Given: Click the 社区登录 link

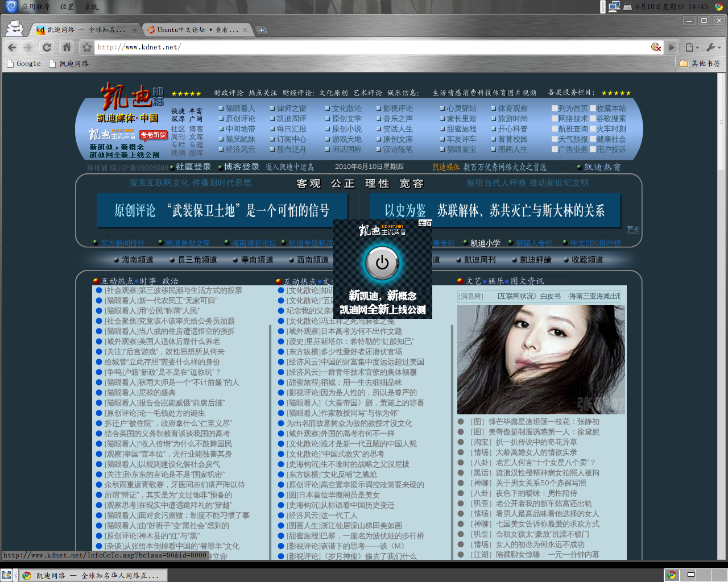Looking at the screenshot, I should (x=193, y=167).
